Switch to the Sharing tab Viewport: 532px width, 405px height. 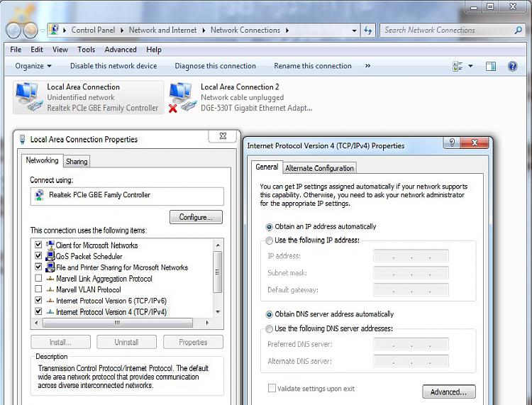point(77,162)
